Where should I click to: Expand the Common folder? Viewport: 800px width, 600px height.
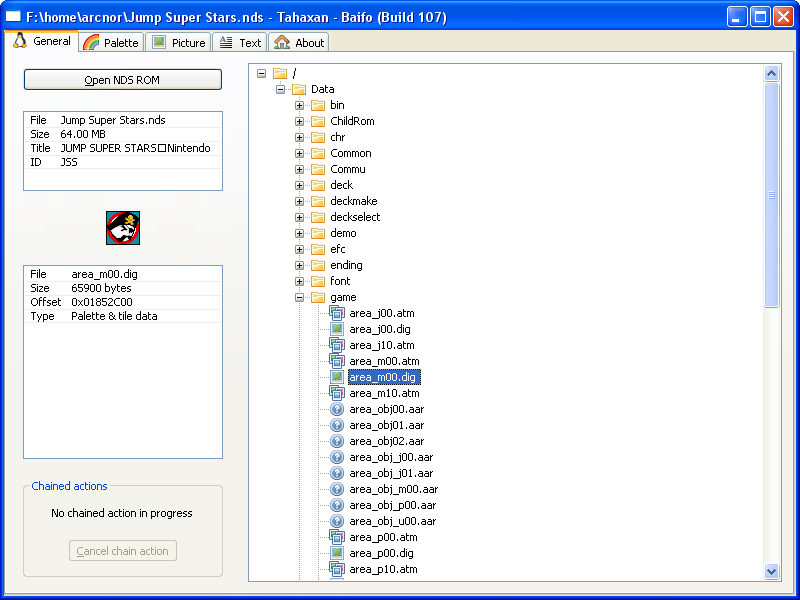(x=299, y=153)
